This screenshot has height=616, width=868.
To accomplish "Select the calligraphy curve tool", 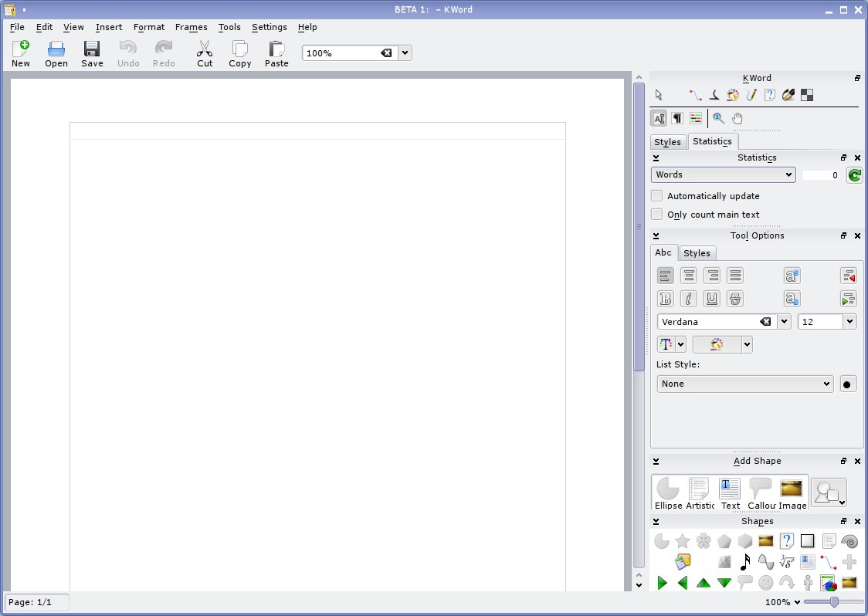I will (x=714, y=95).
